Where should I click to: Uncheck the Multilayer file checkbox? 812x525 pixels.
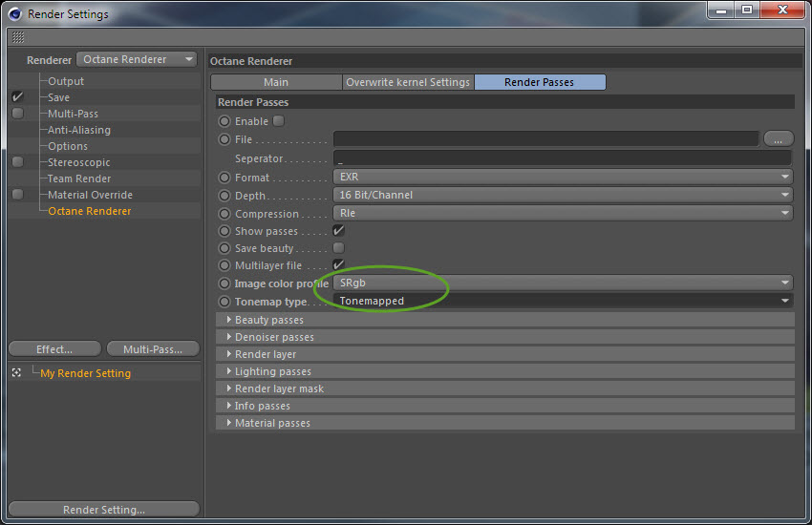[339, 264]
